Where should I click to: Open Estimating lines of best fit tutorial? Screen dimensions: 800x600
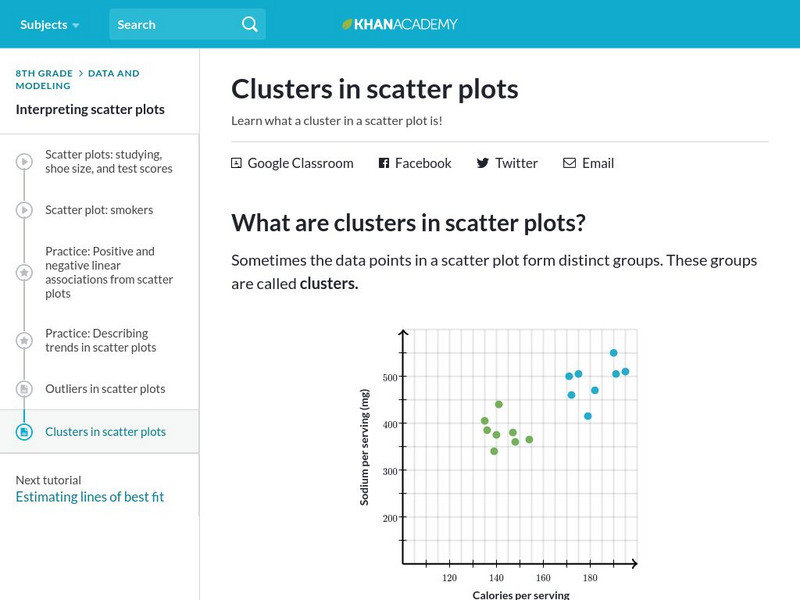89,497
